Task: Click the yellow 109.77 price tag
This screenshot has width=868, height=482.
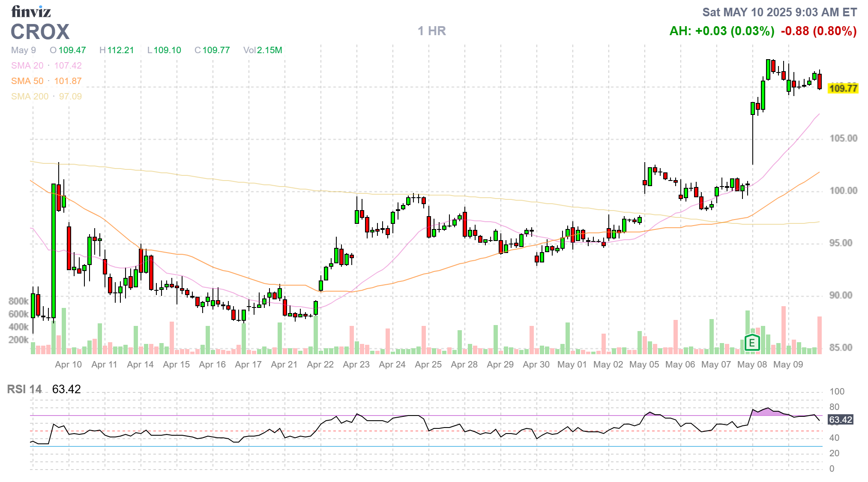Action: click(843, 88)
